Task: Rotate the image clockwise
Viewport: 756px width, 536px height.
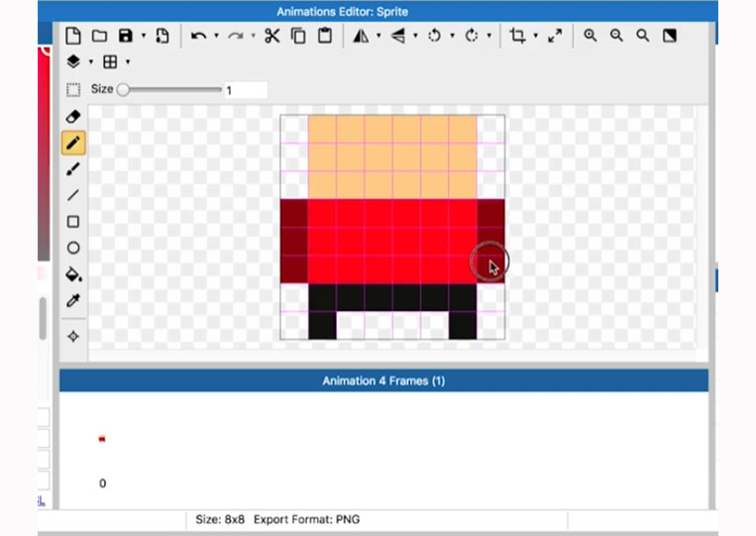Action: click(x=471, y=36)
